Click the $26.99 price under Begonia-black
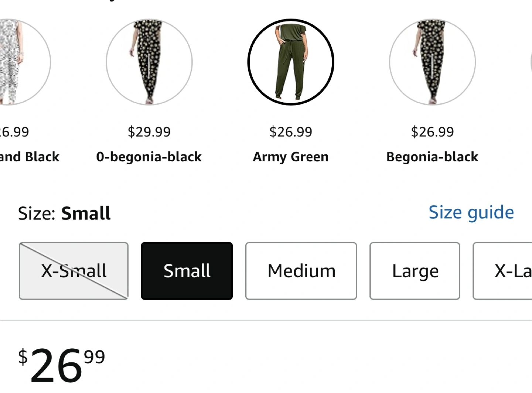 click(x=432, y=132)
